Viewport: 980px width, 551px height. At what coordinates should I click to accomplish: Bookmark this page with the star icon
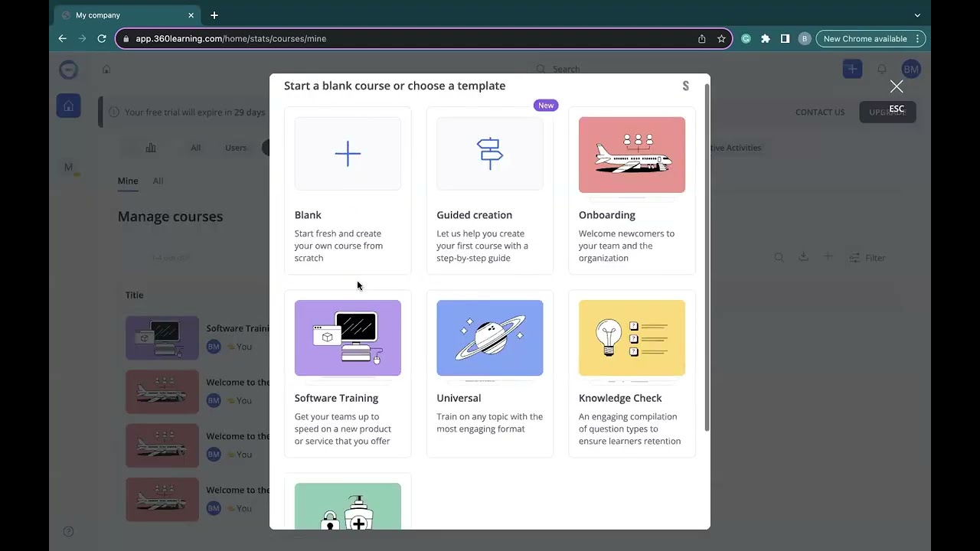click(721, 38)
